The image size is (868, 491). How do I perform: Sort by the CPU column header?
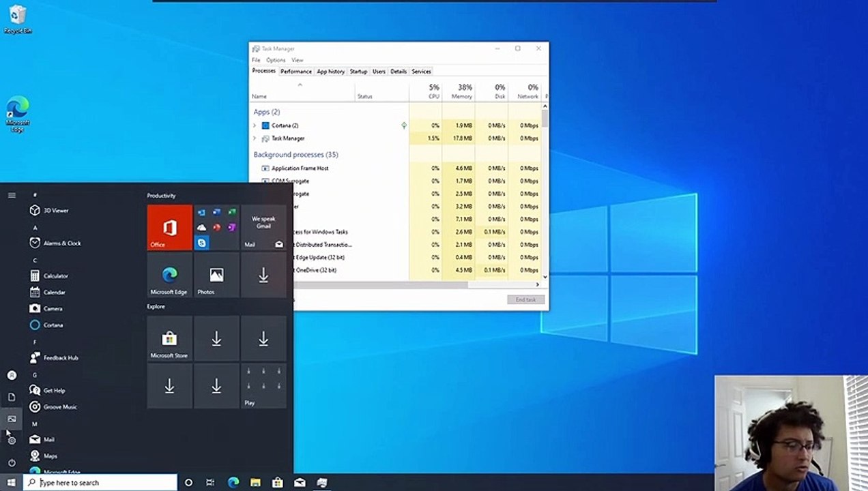(426, 91)
